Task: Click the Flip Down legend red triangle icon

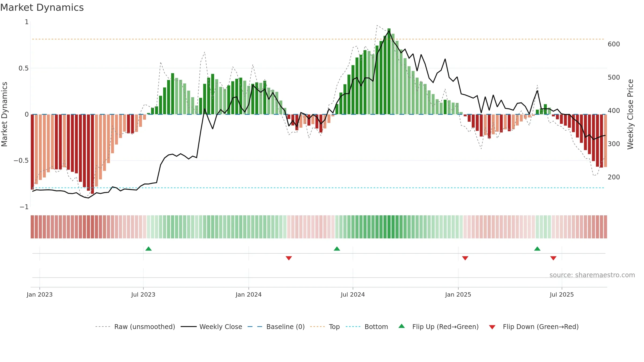Action: pos(492,327)
